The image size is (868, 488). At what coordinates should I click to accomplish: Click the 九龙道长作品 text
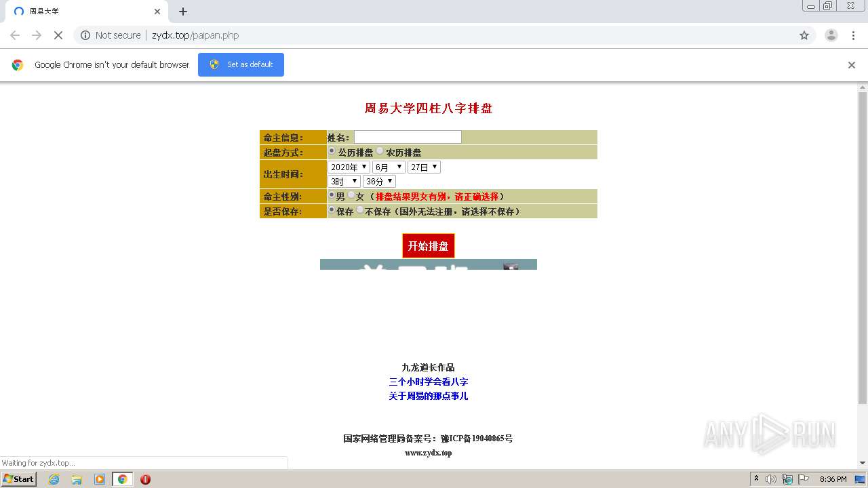point(429,367)
